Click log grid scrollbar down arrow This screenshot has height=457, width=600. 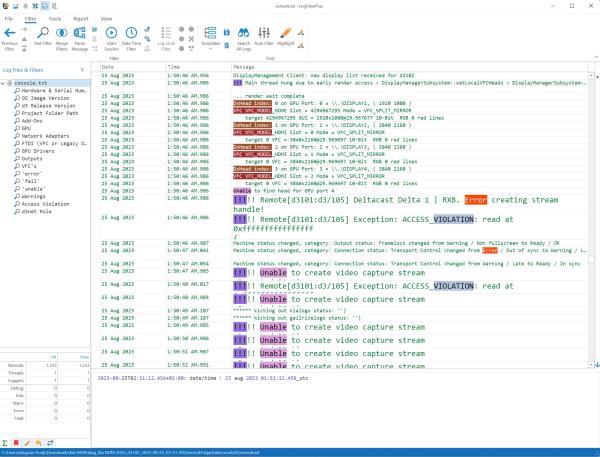pos(591,365)
